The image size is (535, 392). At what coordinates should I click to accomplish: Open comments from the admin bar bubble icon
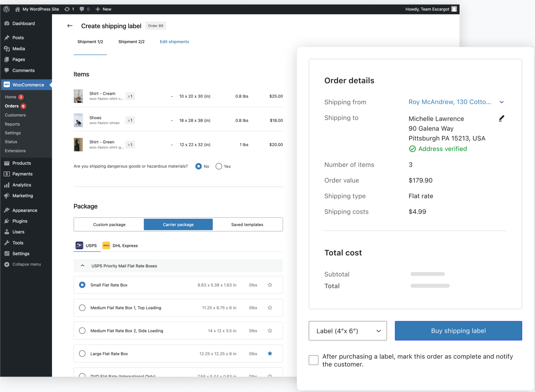click(82, 9)
